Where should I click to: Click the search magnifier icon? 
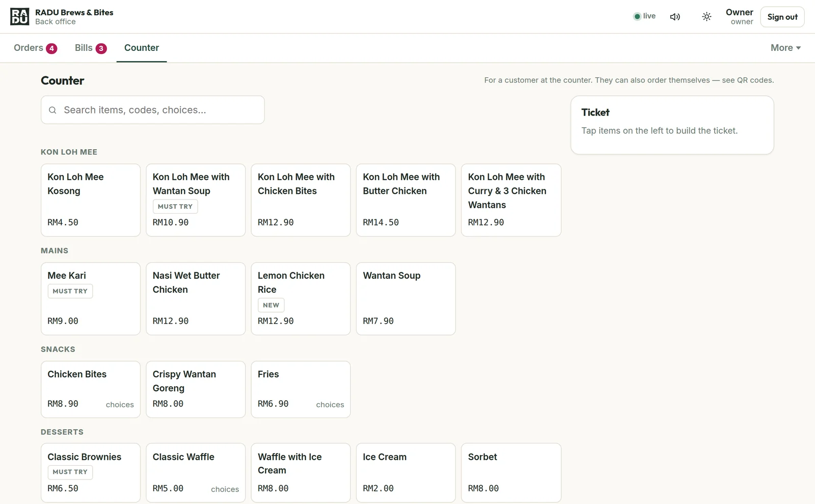coord(52,110)
